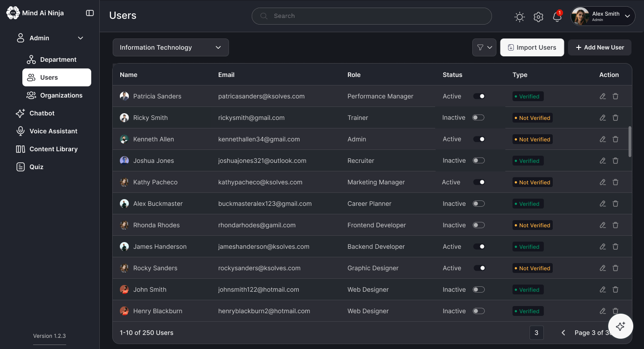Open Alex Smith profile dropdown

[x=603, y=16]
